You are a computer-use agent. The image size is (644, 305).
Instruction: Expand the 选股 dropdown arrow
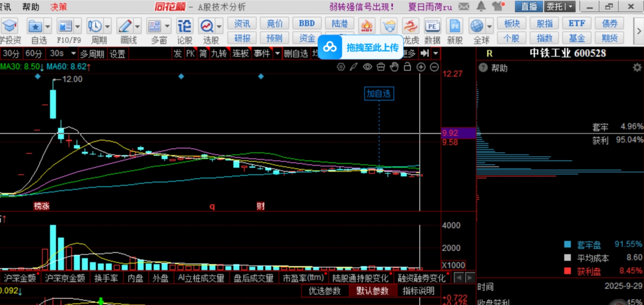pos(220,26)
